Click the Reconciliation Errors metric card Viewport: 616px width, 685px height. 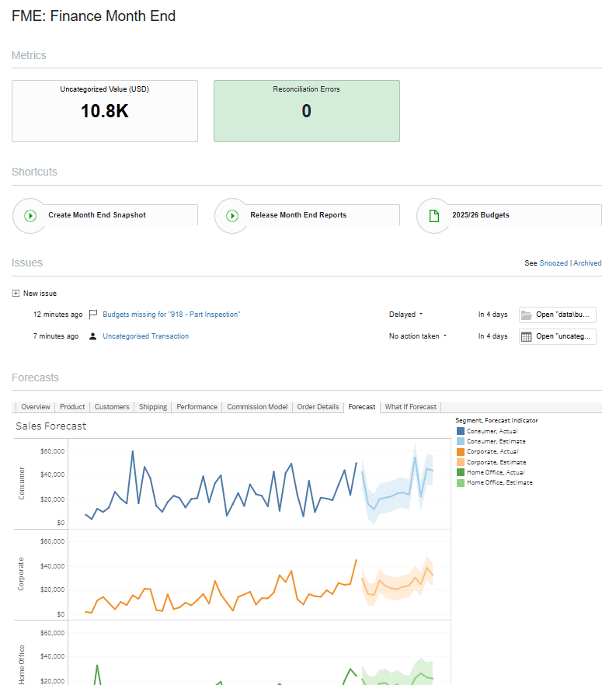click(307, 111)
